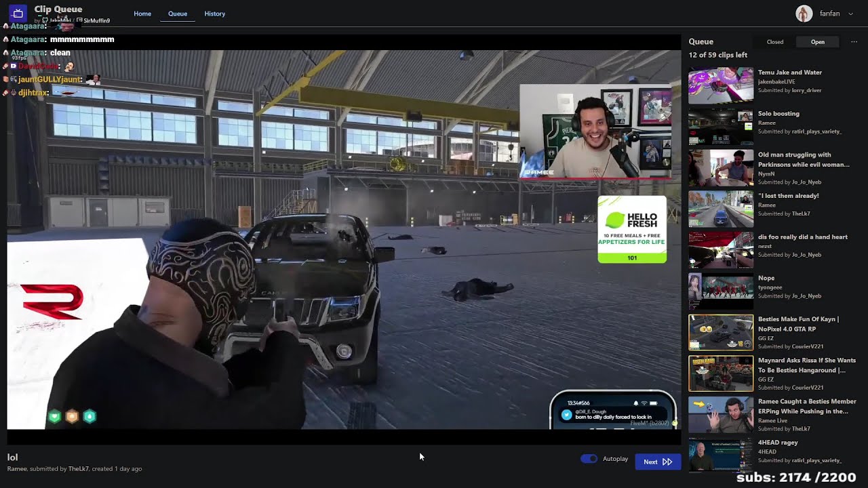
Task: Open the Old man struggling clip thumbnail
Action: pos(721,167)
